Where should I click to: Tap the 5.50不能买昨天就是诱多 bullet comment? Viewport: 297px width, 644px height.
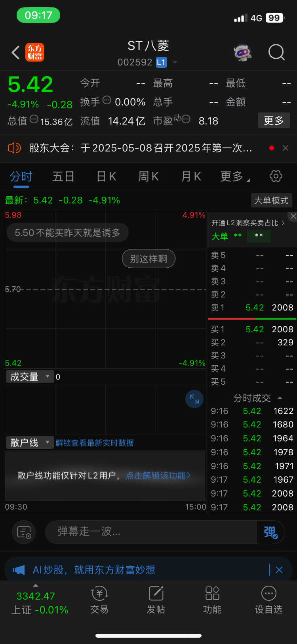(x=68, y=233)
